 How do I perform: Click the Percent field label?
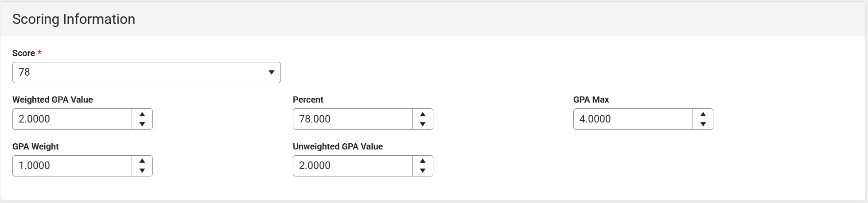(x=308, y=100)
